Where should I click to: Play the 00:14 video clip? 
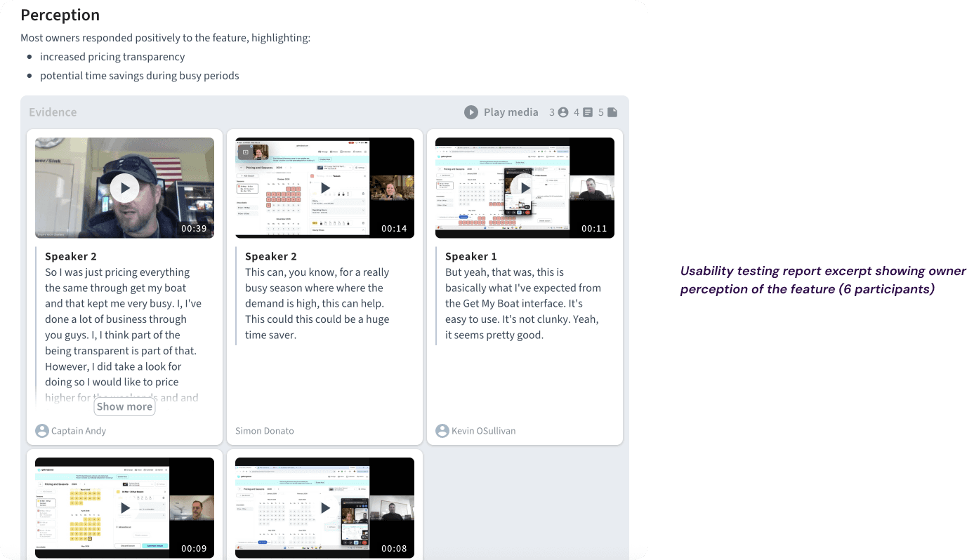click(x=325, y=188)
